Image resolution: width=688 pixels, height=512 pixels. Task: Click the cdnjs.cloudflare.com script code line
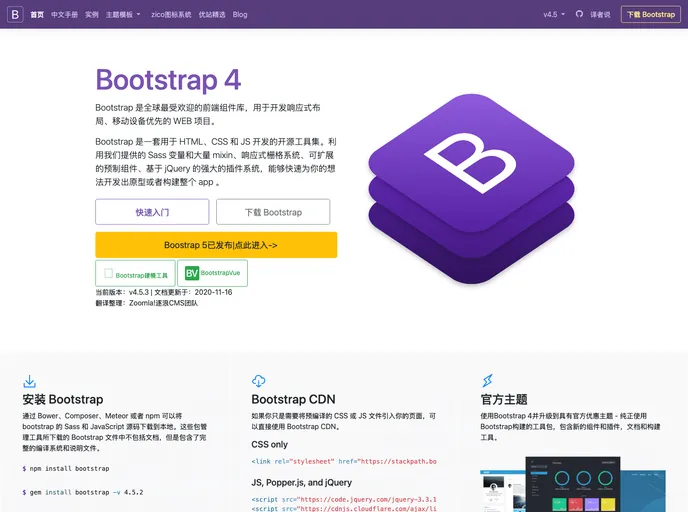click(x=344, y=508)
